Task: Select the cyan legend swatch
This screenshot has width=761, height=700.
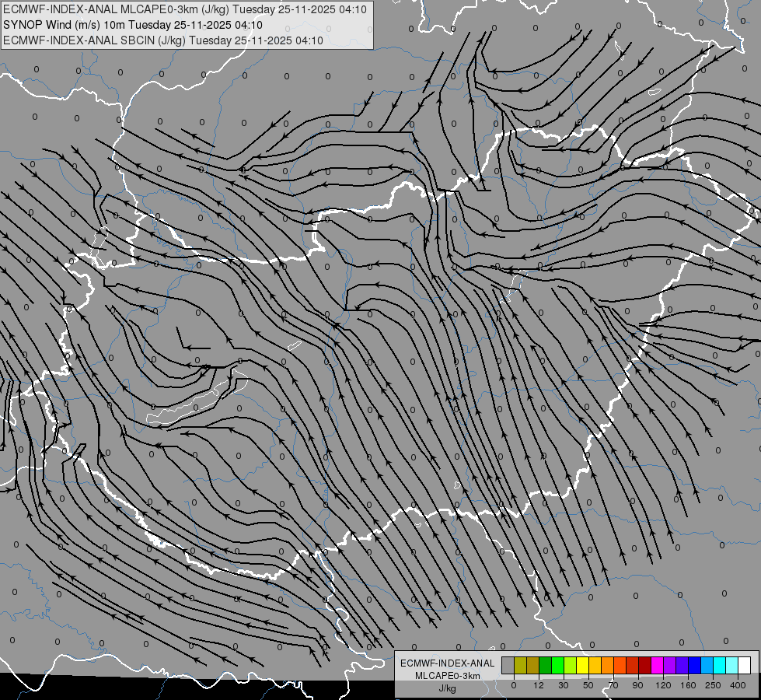Action: click(721, 666)
